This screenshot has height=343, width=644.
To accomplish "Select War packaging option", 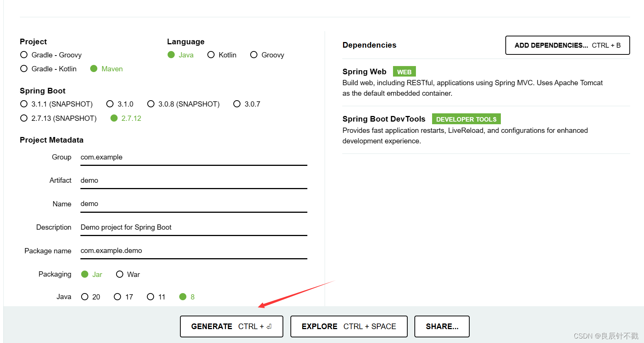I will (128, 274).
